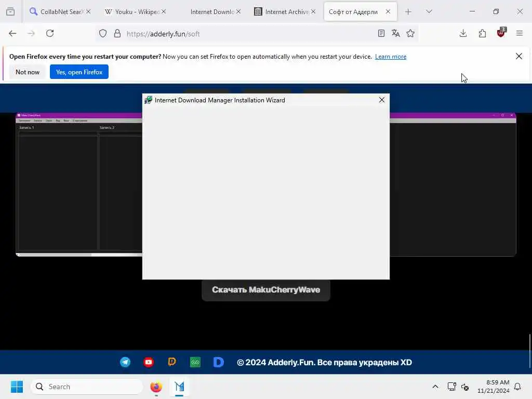Click Скачать MakuCherryWave download button
Screen dimensions: 532x399
tap(265, 290)
